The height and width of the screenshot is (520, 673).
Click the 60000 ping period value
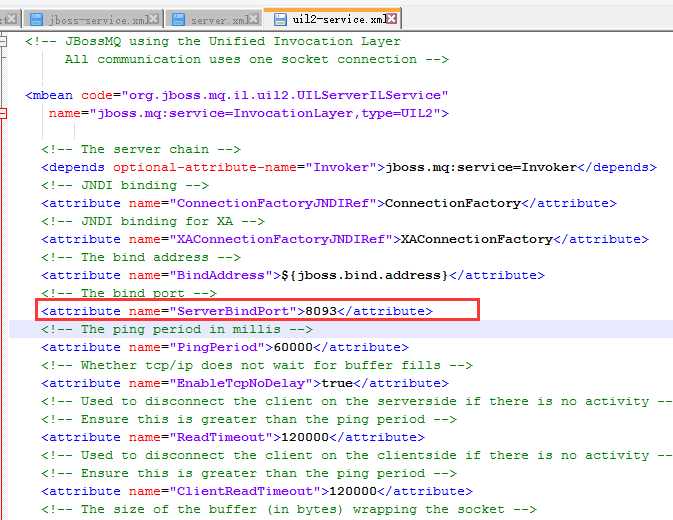293,348
